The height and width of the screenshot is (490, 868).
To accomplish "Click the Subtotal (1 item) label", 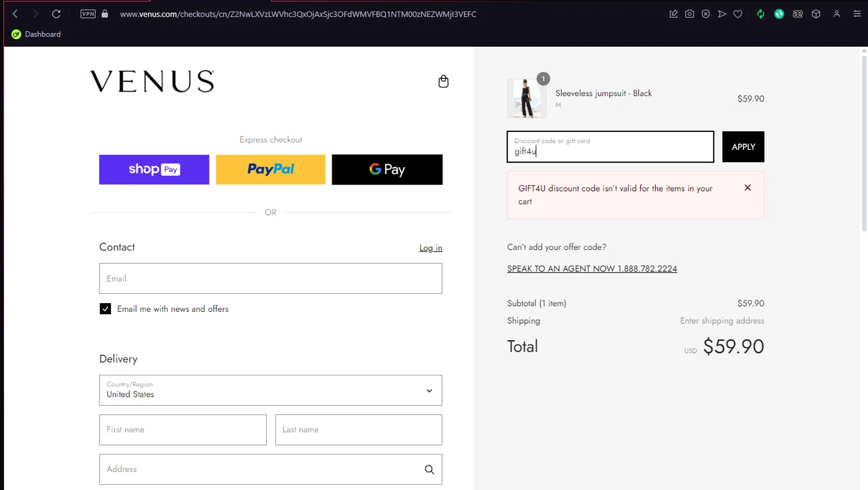I will pyautogui.click(x=536, y=303).
